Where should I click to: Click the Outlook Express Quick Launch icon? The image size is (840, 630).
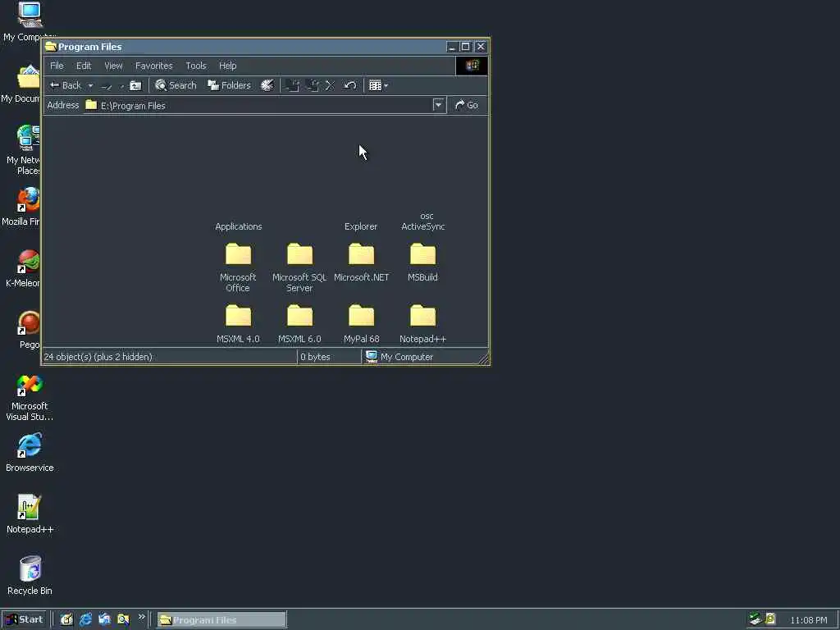pyautogui.click(x=104, y=619)
